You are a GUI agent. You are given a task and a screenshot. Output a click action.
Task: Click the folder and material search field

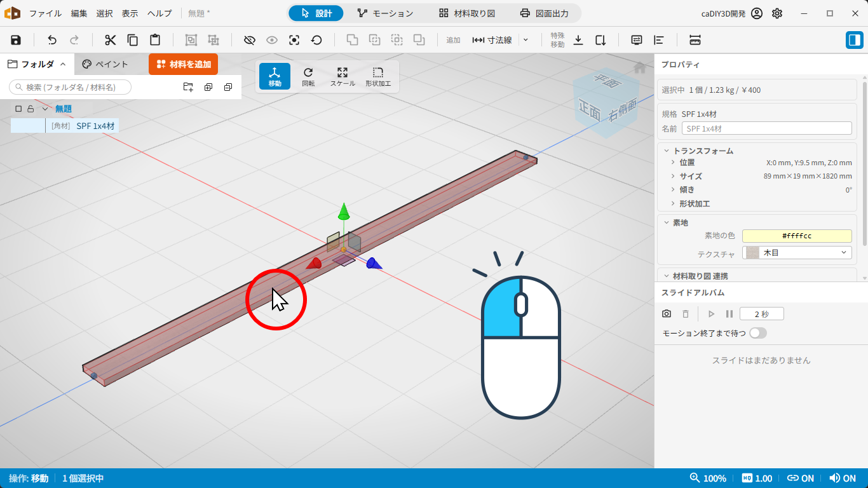point(71,87)
